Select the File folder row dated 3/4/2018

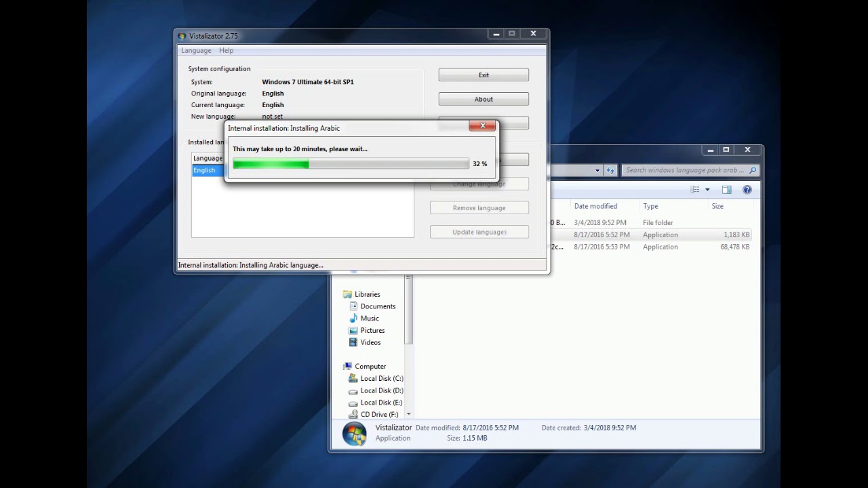click(x=651, y=222)
